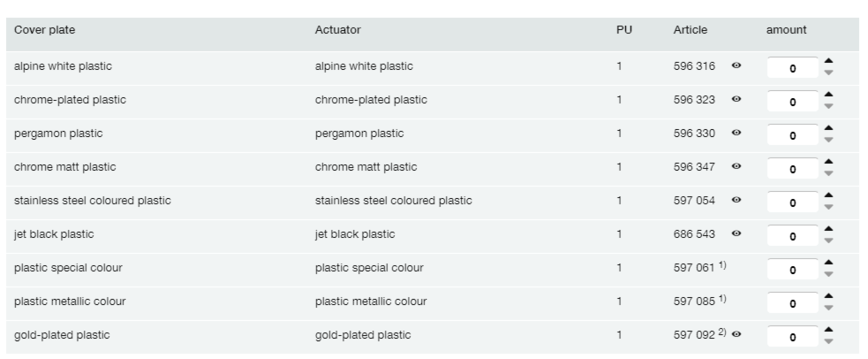Decrease amount for plastic metallic colour
The height and width of the screenshot is (359, 868).
tap(828, 309)
